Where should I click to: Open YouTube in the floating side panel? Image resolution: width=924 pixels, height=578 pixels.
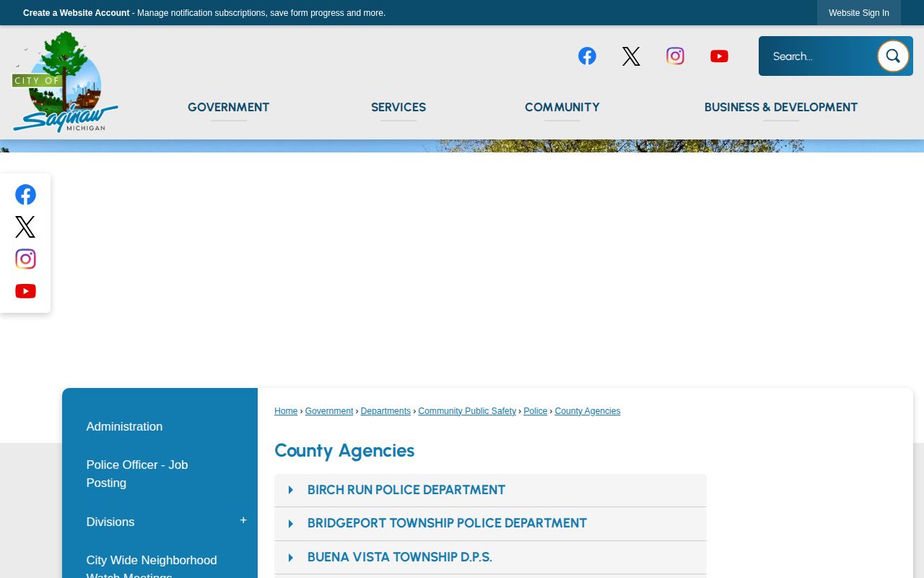(x=25, y=291)
